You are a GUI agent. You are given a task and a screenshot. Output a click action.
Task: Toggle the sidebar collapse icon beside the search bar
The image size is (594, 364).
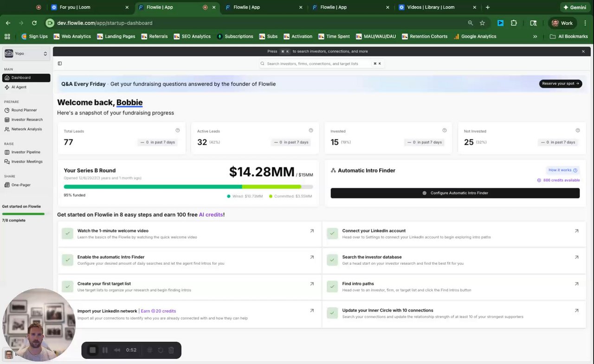(x=60, y=64)
